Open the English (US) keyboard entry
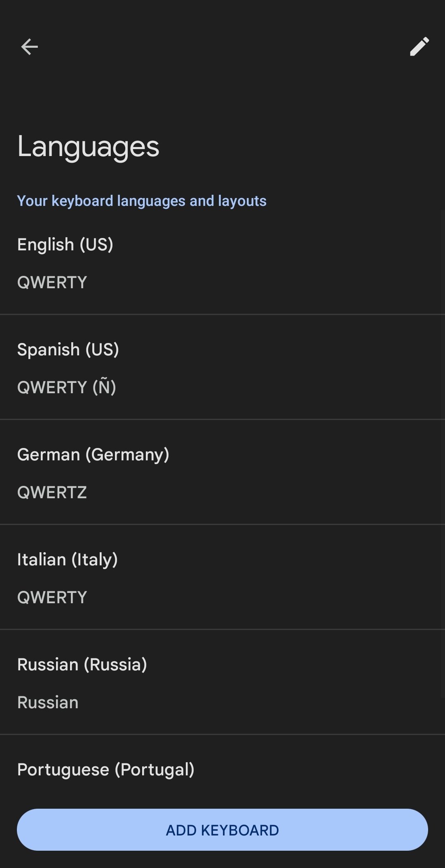 pyautogui.click(x=222, y=262)
